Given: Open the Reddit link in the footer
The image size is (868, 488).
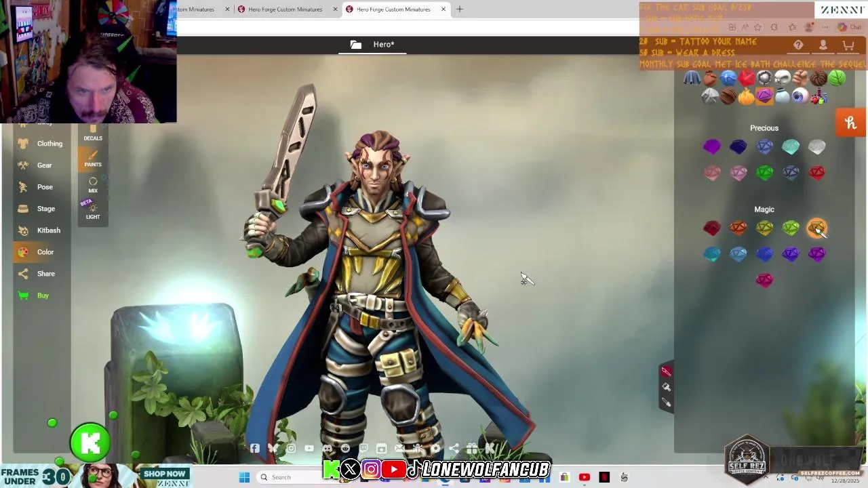Looking at the screenshot, I should pyautogui.click(x=345, y=448).
